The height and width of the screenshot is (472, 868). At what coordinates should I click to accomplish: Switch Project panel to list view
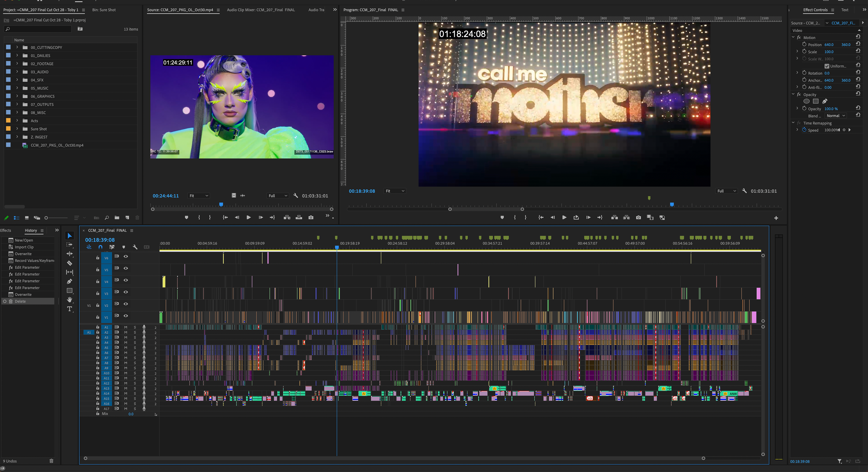click(x=16, y=218)
